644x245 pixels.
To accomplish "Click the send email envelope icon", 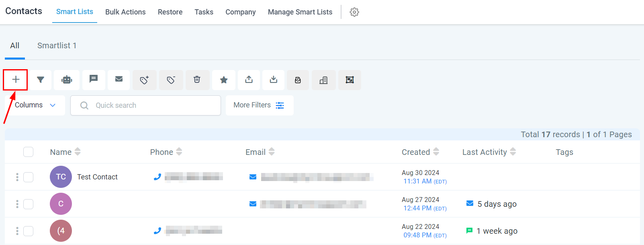I will [x=119, y=80].
